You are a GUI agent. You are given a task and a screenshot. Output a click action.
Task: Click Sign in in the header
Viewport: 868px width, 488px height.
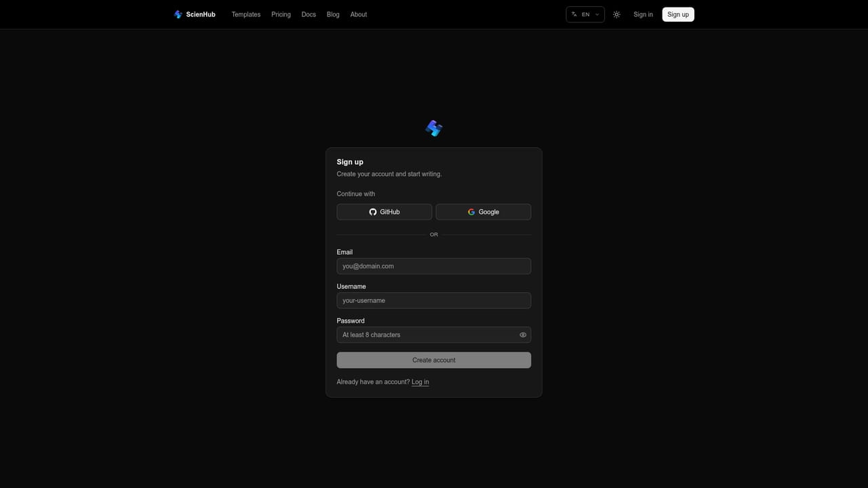[644, 14]
